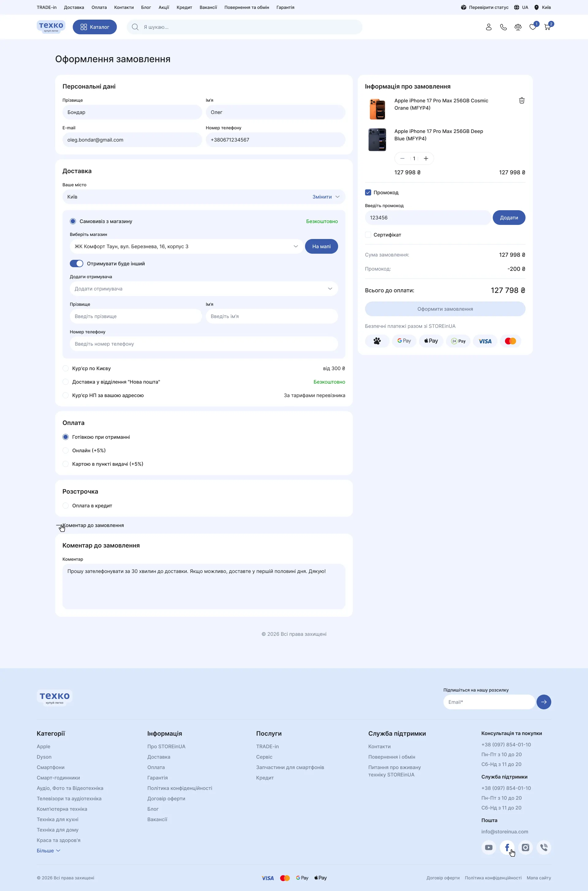Click Оформити замовлення button
Image resolution: width=588 pixels, height=891 pixels.
coord(445,309)
